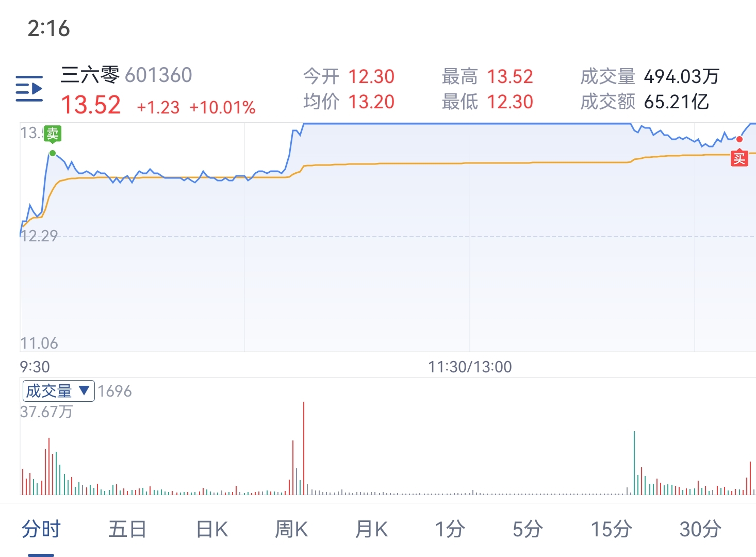Switch to the 30分 interval tab
756x557 pixels.
(x=700, y=529)
